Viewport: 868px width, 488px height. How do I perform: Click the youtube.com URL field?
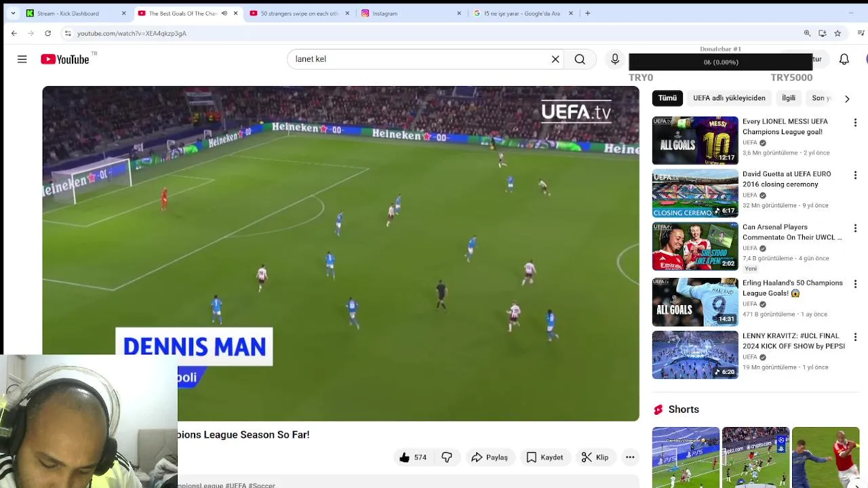point(132,33)
